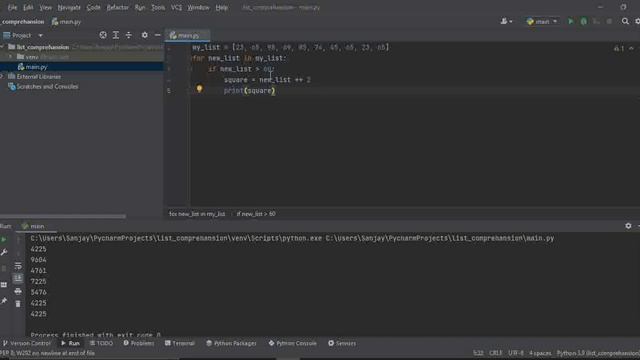Open the Services tool window
The image size is (640, 360).
tap(342, 343)
